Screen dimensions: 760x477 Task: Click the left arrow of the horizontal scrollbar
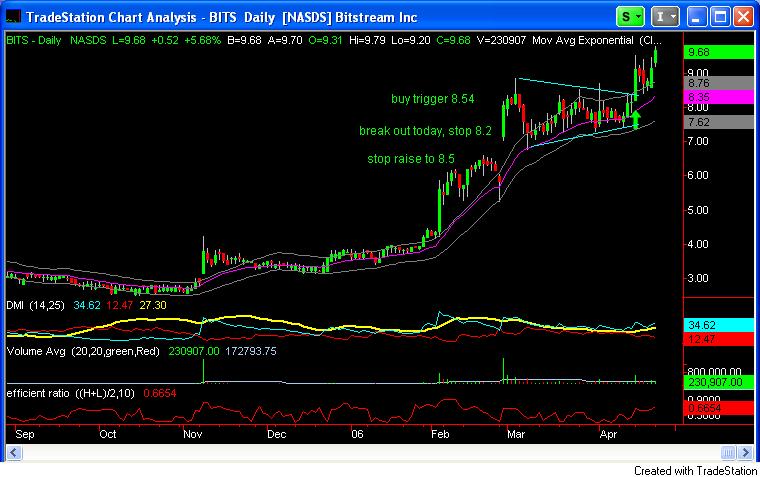pyautogui.click(x=14, y=453)
